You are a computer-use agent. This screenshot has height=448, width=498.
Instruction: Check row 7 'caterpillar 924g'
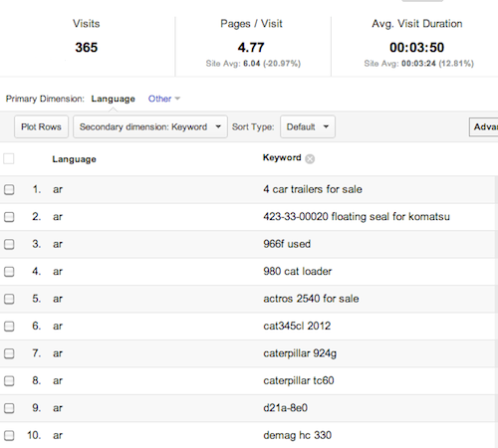click(9, 353)
